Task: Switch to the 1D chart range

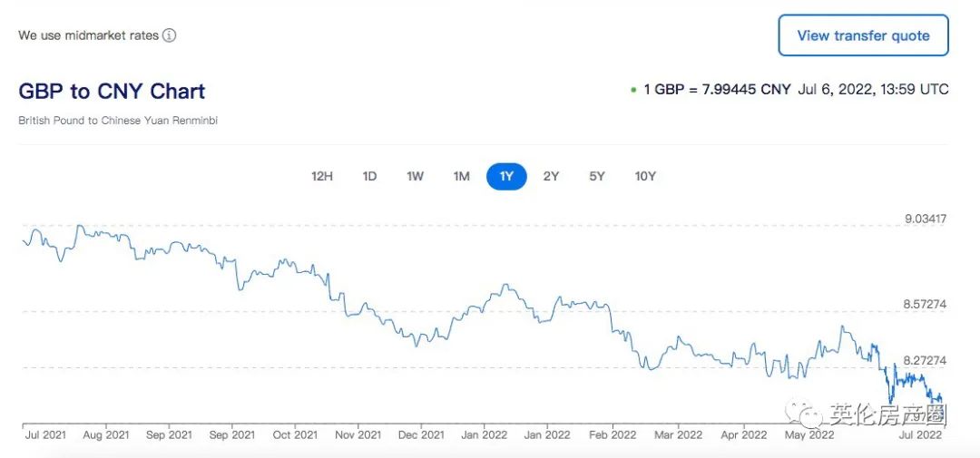Action: pyautogui.click(x=369, y=176)
